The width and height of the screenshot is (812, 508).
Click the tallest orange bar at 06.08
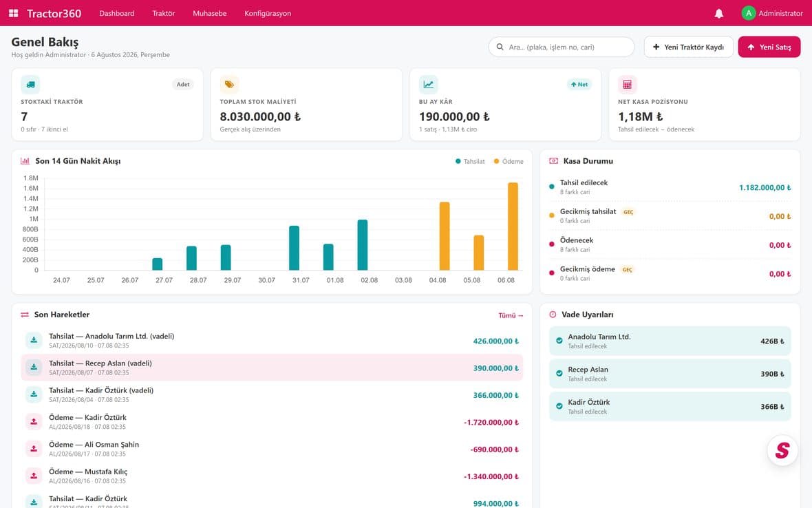coord(513,226)
